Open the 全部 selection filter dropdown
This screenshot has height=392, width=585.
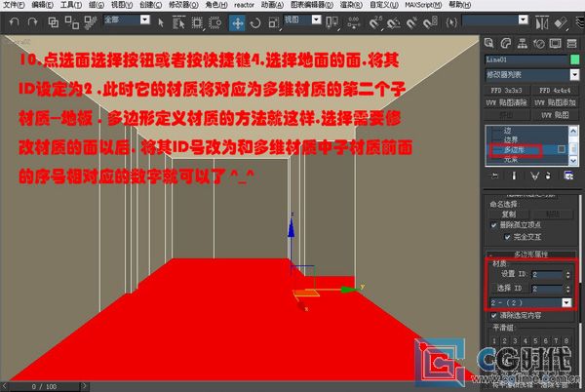[145, 20]
